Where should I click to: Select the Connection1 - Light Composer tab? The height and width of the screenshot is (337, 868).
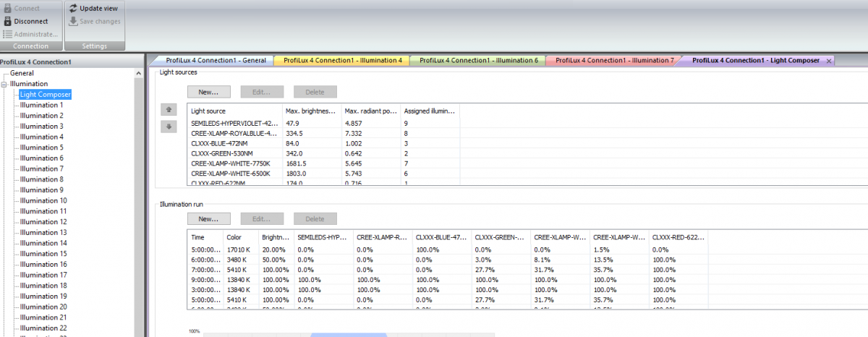[x=755, y=61]
